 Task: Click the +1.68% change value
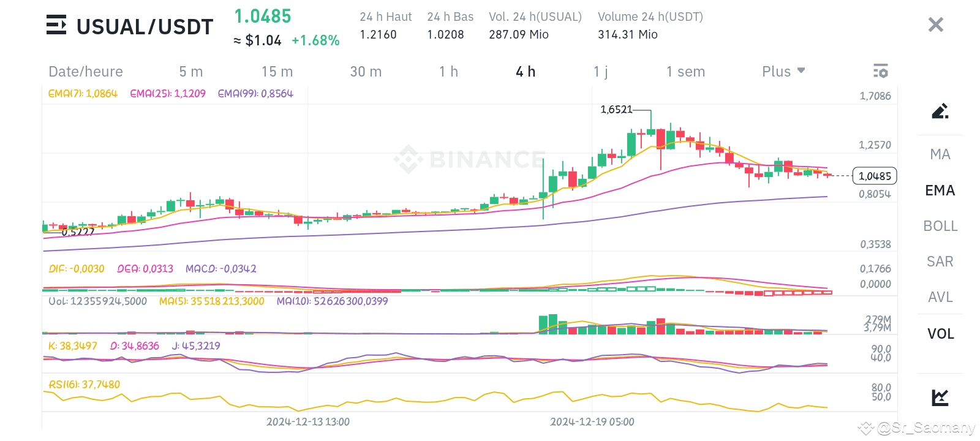point(315,40)
